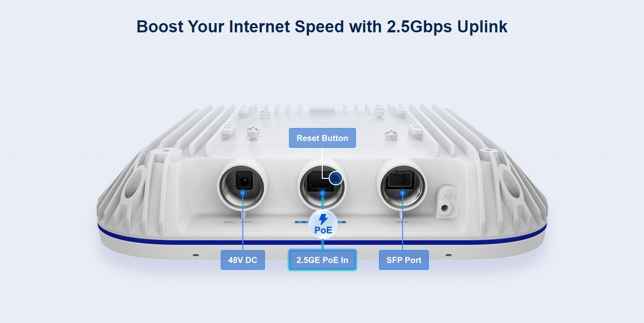Click the printed SFP text on housing
644x323 pixels.
coord(402,222)
